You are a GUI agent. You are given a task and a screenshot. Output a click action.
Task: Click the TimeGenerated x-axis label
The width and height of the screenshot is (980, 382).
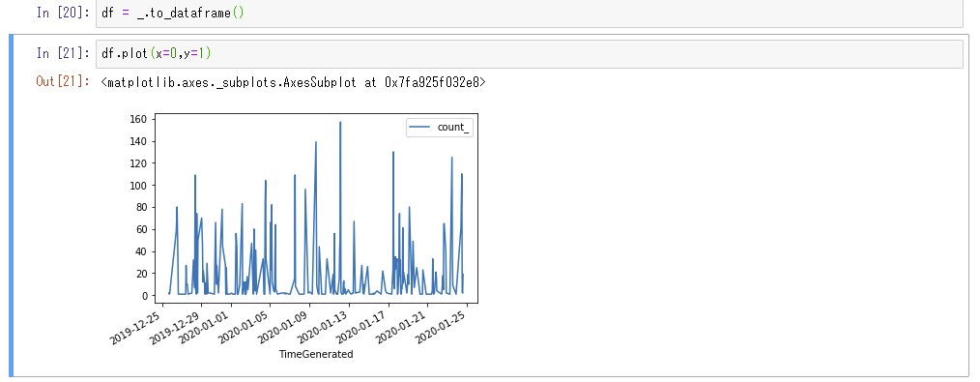tap(316, 354)
